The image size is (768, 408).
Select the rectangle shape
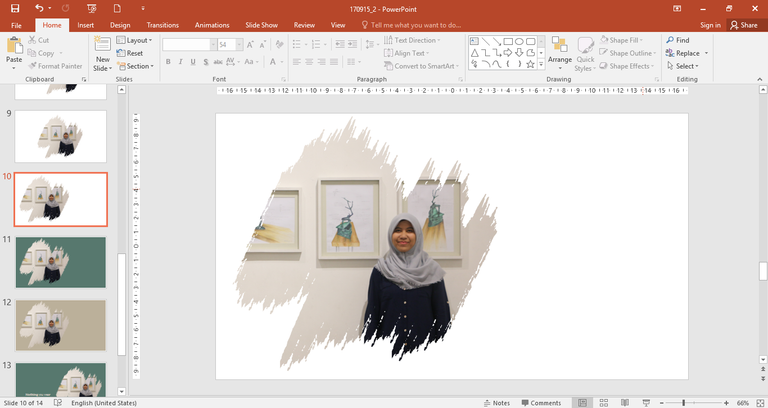coord(508,41)
